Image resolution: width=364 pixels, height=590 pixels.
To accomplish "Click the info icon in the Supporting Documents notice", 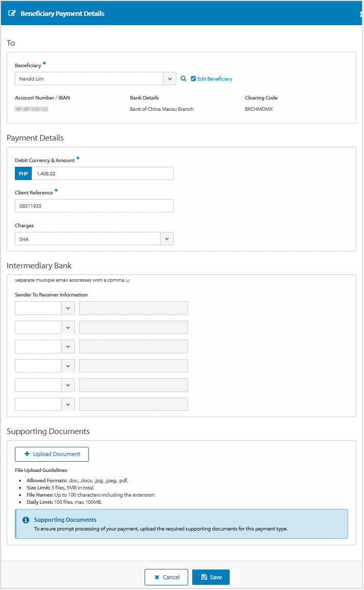I will pos(25,520).
